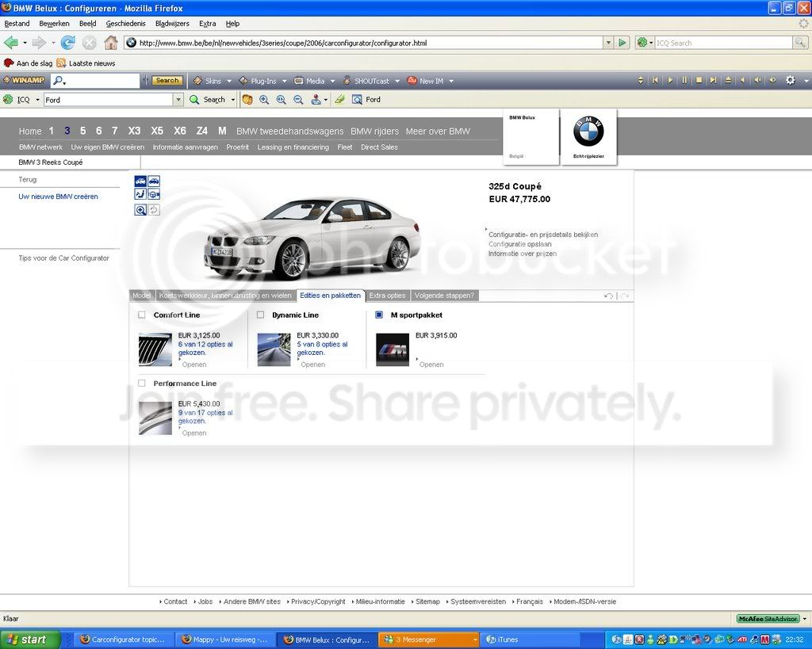
Task: Open the zoom magnifier icon beside the car image
Action: 140,210
